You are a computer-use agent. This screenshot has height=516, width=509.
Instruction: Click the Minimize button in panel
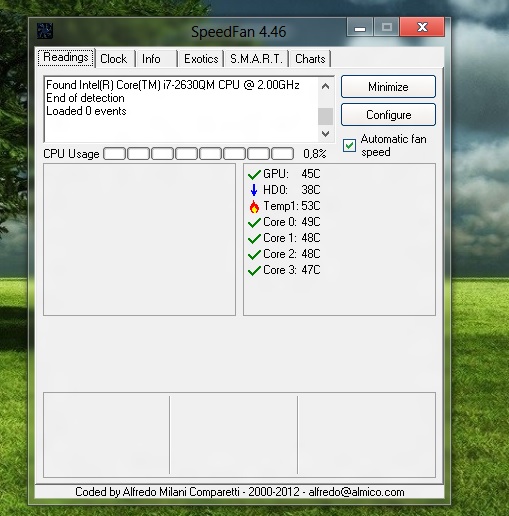coord(388,87)
